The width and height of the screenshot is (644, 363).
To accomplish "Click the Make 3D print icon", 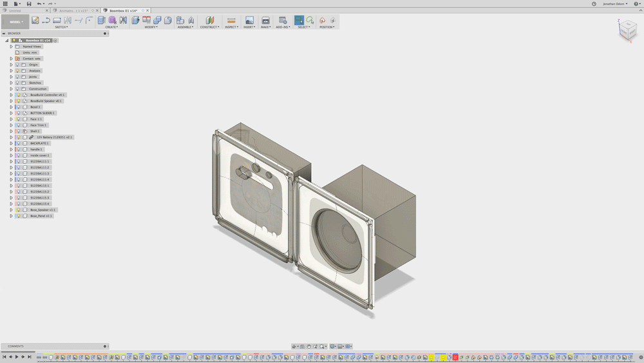I will point(265,21).
